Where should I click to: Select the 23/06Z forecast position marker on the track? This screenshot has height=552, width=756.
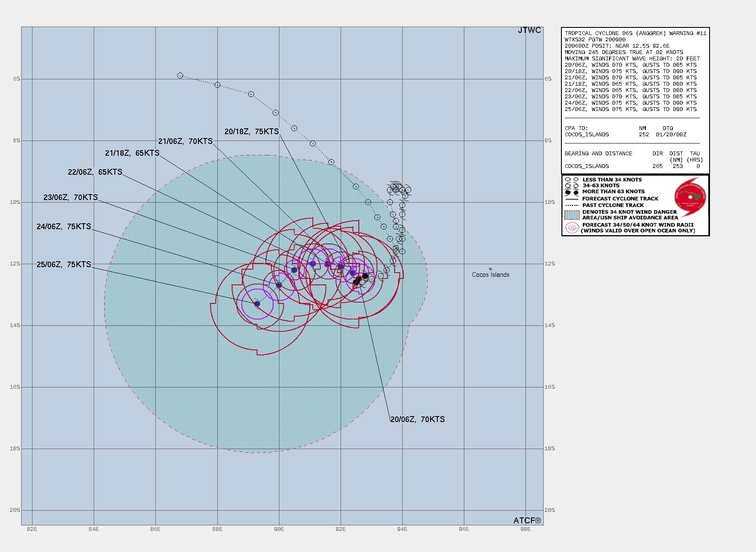click(x=294, y=270)
